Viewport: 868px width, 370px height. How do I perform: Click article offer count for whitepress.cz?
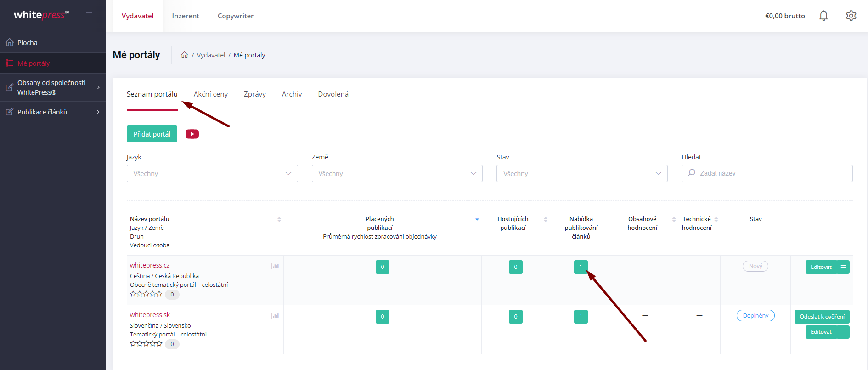(581, 267)
